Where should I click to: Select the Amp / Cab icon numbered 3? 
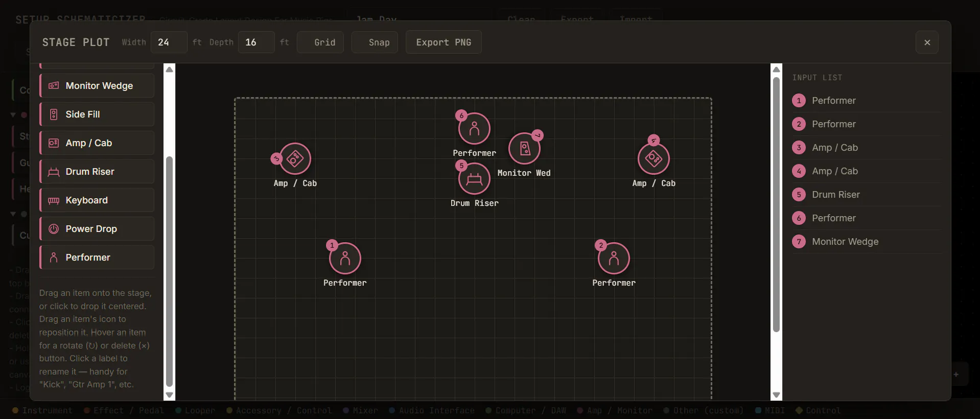[295, 158]
